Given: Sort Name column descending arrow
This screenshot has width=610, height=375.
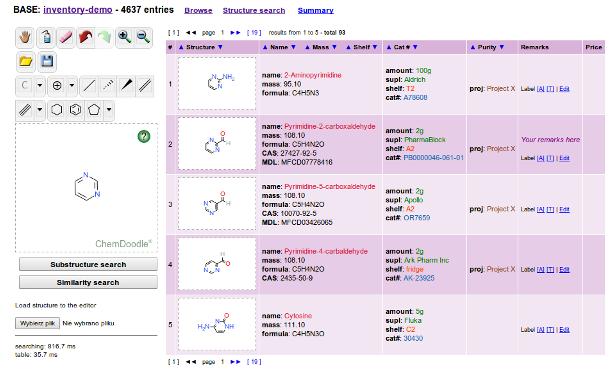Looking at the screenshot, I should (x=293, y=47).
